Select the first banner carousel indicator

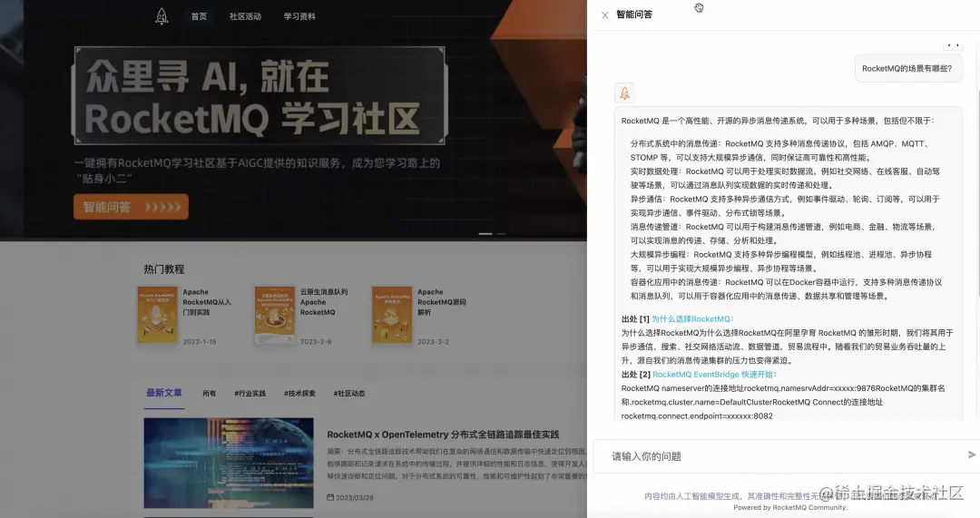click(x=485, y=234)
